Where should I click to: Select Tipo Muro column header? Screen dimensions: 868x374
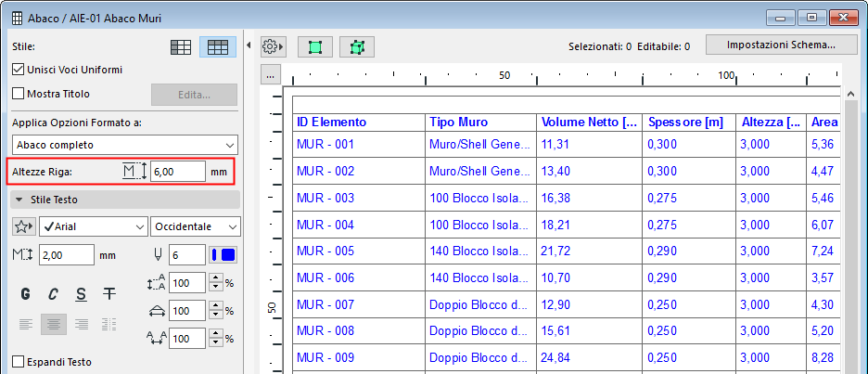(x=480, y=123)
